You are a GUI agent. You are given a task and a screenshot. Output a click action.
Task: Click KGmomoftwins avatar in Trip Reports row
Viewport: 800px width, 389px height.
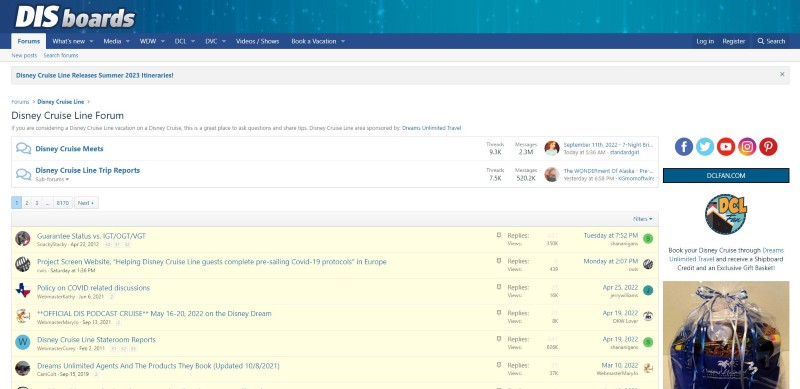tap(552, 174)
